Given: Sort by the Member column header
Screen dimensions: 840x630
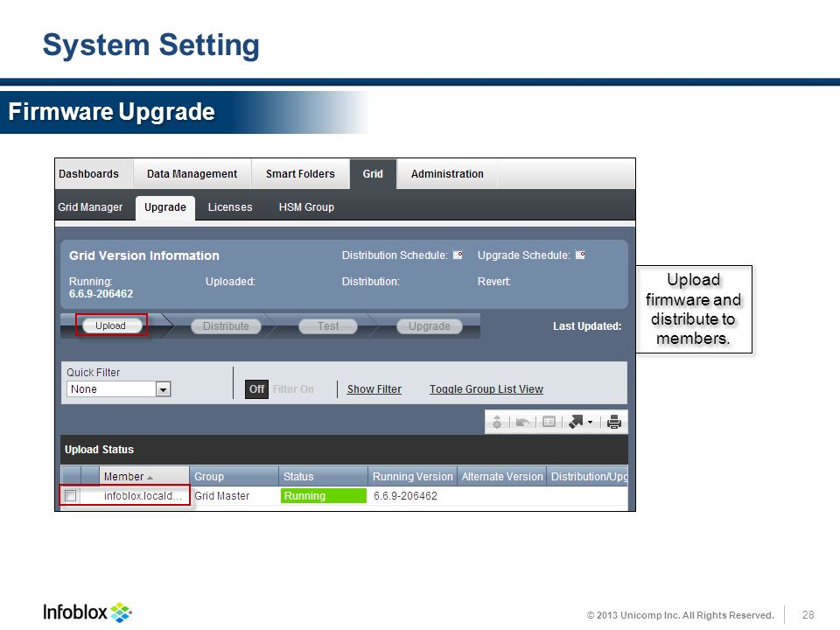Looking at the screenshot, I should click(x=144, y=476).
